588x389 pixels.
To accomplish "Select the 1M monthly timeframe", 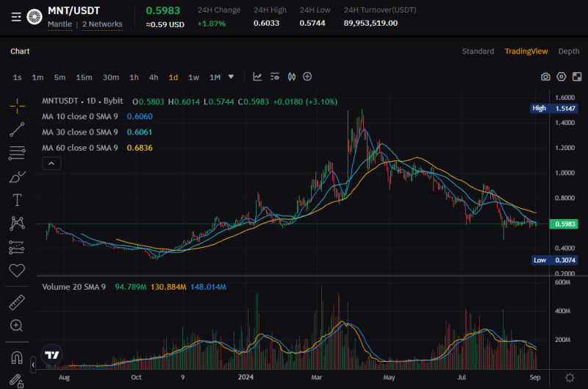I will (215, 77).
